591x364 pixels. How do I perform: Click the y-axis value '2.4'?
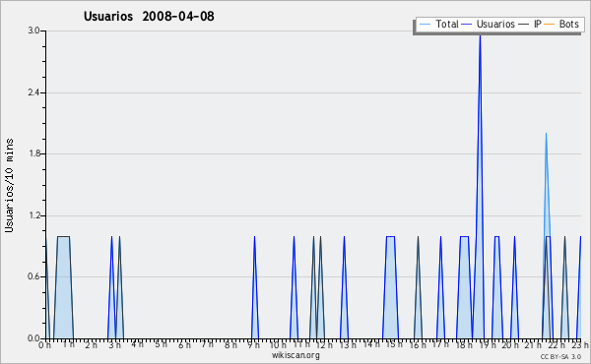click(33, 92)
